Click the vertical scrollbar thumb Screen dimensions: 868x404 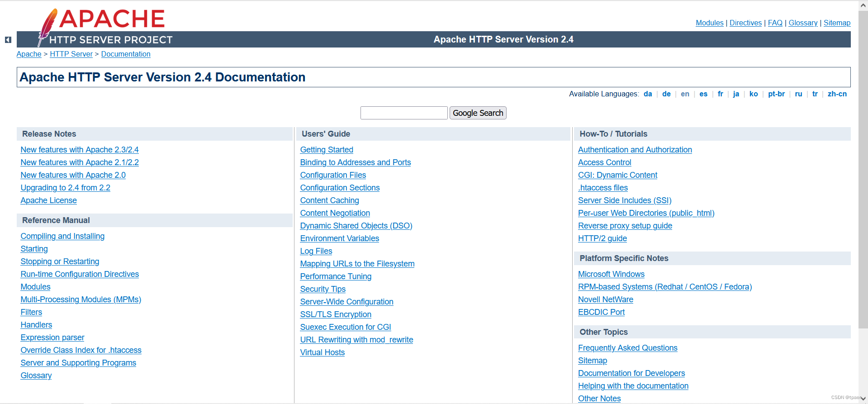point(863,170)
